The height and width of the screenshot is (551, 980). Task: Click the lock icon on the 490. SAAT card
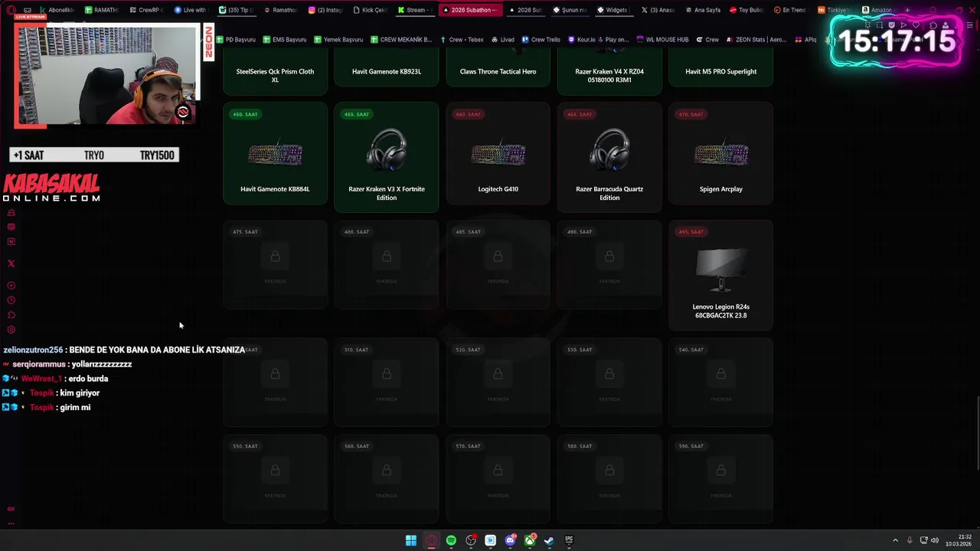pyautogui.click(x=609, y=256)
